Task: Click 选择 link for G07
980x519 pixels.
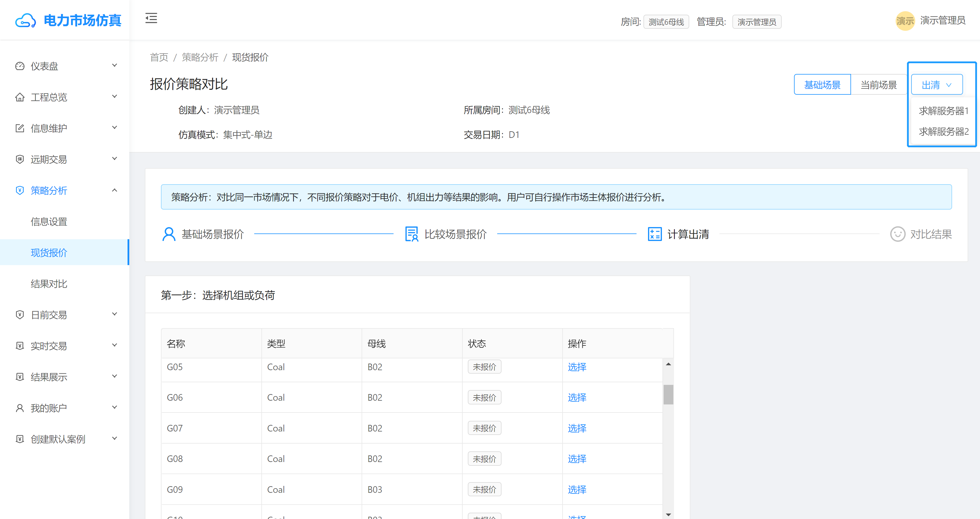Action: tap(577, 428)
